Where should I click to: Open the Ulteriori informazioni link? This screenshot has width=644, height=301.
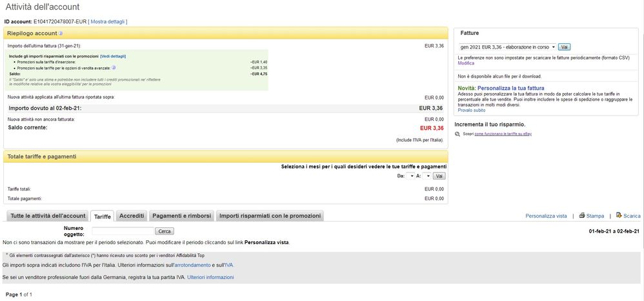pyautogui.click(x=211, y=278)
